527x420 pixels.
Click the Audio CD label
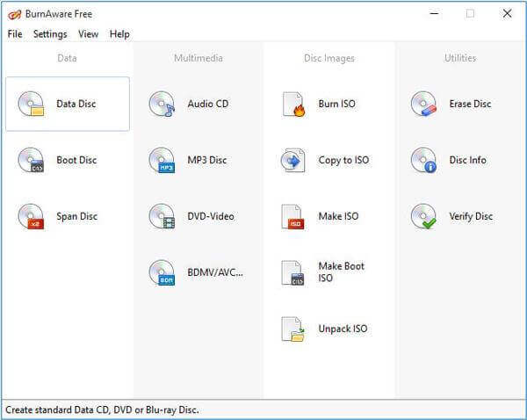point(208,104)
